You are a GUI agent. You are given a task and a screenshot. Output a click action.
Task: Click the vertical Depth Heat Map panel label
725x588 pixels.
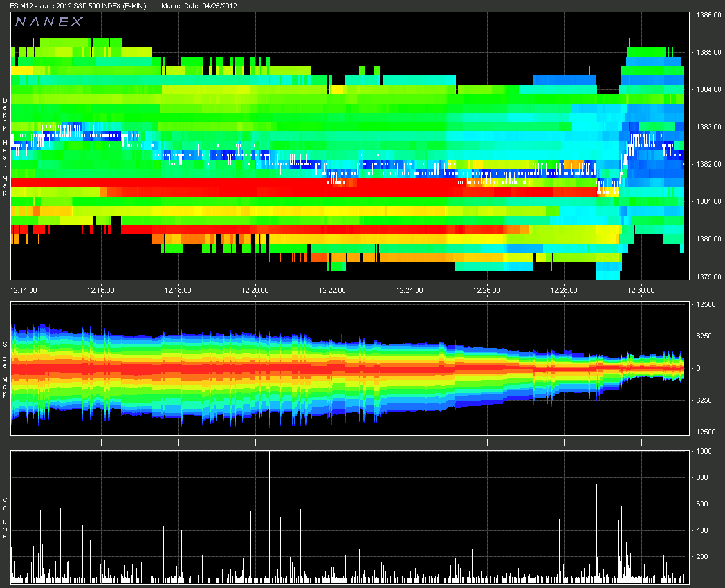5,147
